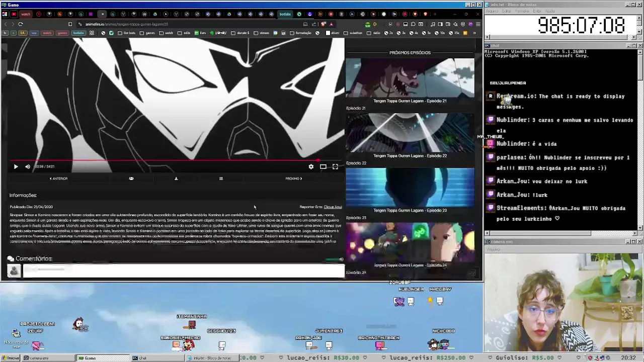644x362 pixels.
Task: Switch to the 'watch' browser tab
Action: pyautogui.click(x=26, y=14)
